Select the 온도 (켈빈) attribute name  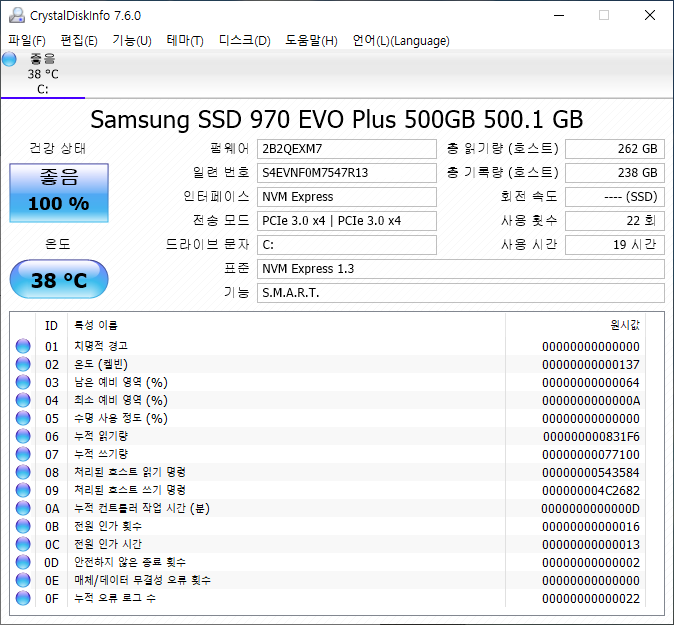(x=101, y=364)
